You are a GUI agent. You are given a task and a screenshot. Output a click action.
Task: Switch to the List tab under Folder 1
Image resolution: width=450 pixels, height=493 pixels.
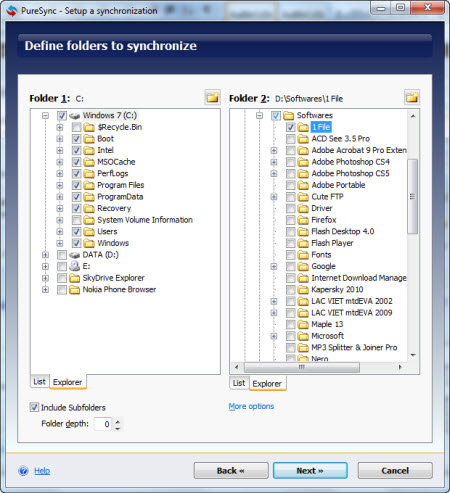[39, 381]
